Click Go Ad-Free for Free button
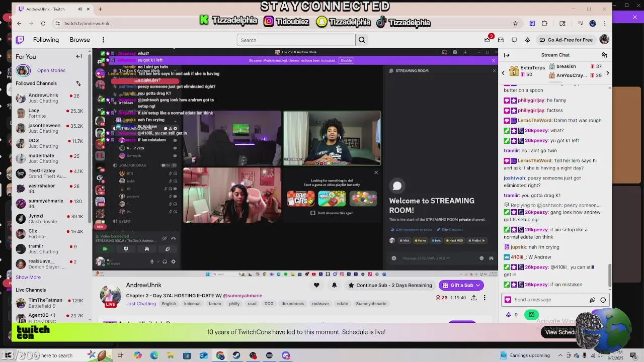 566,40
